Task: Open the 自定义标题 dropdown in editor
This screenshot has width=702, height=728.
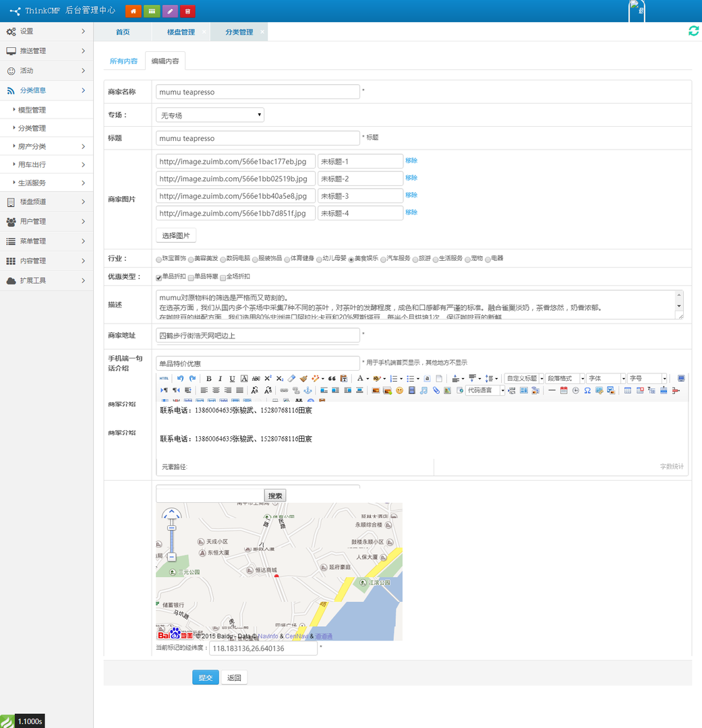Action: [x=525, y=378]
